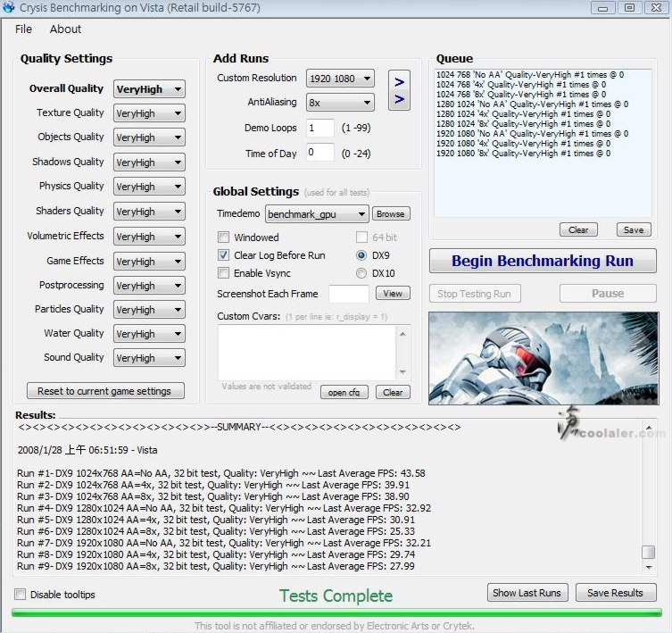
Task: Click the Custom Cvars scroll down arrow
Action: point(402,371)
